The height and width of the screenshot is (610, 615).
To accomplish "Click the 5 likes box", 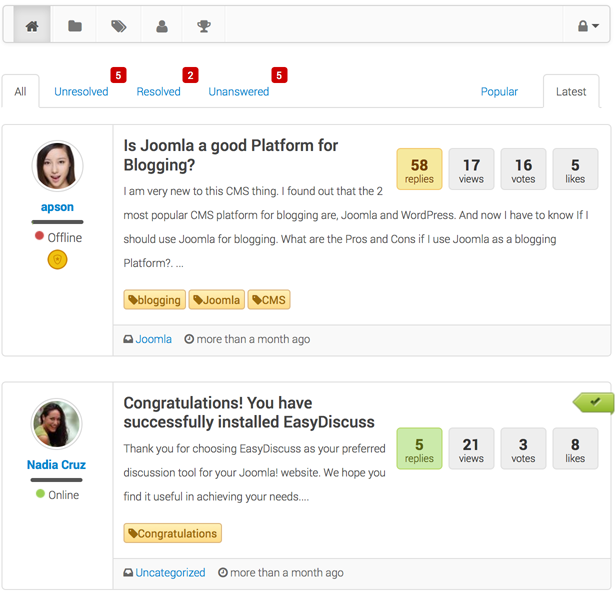I will click(575, 169).
